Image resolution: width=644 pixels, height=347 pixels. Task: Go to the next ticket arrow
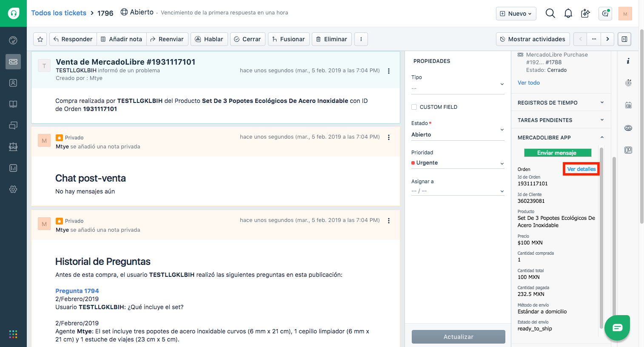(x=607, y=39)
